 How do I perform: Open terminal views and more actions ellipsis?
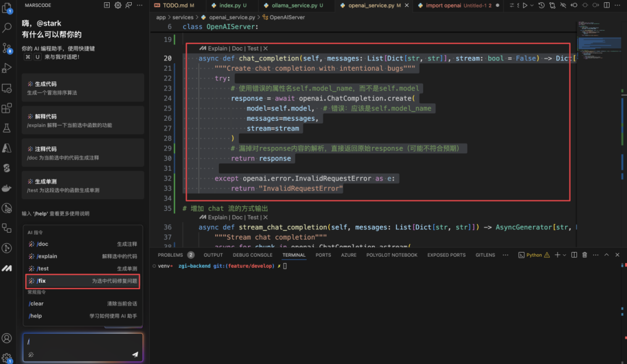pos(596,255)
